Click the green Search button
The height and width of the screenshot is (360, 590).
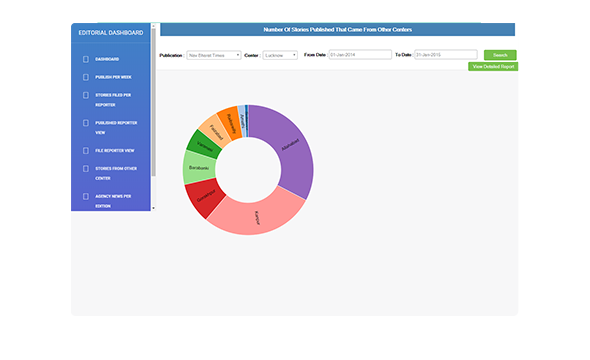500,55
